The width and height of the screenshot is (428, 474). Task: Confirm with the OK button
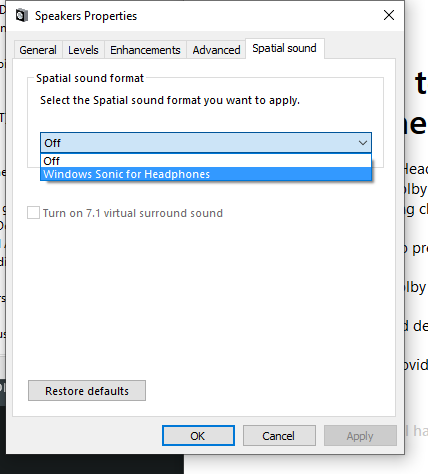[198, 436]
